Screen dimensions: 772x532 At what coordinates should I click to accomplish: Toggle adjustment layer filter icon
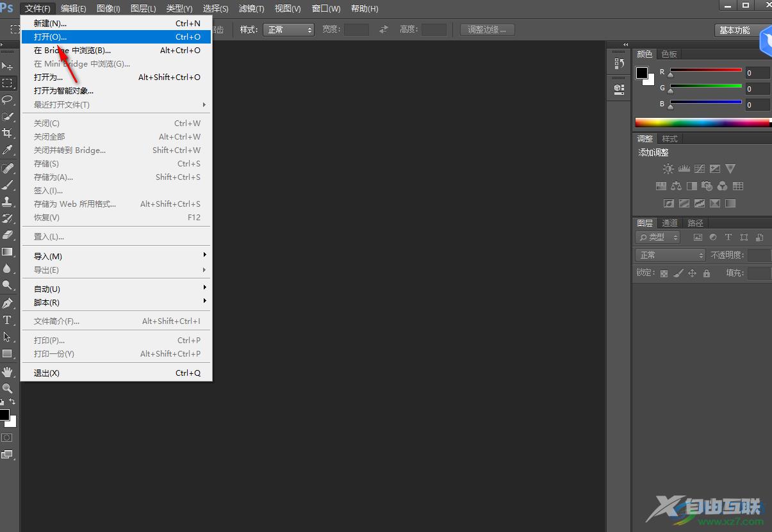713,238
